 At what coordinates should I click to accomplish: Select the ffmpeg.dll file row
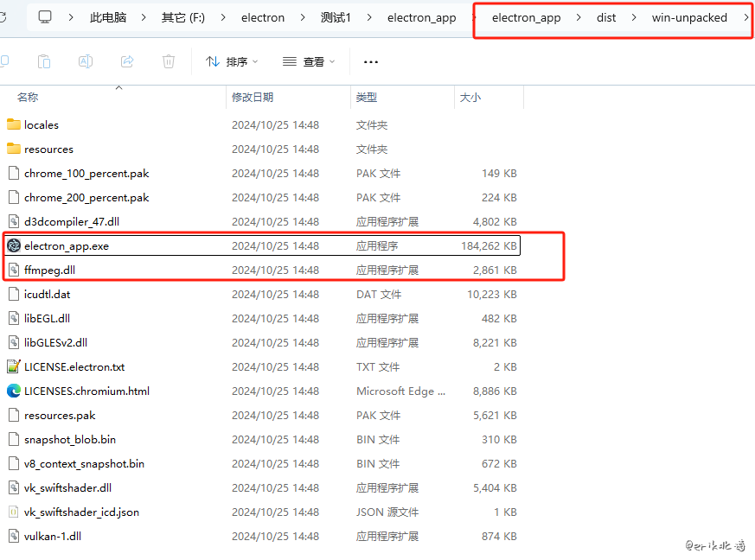pos(49,270)
